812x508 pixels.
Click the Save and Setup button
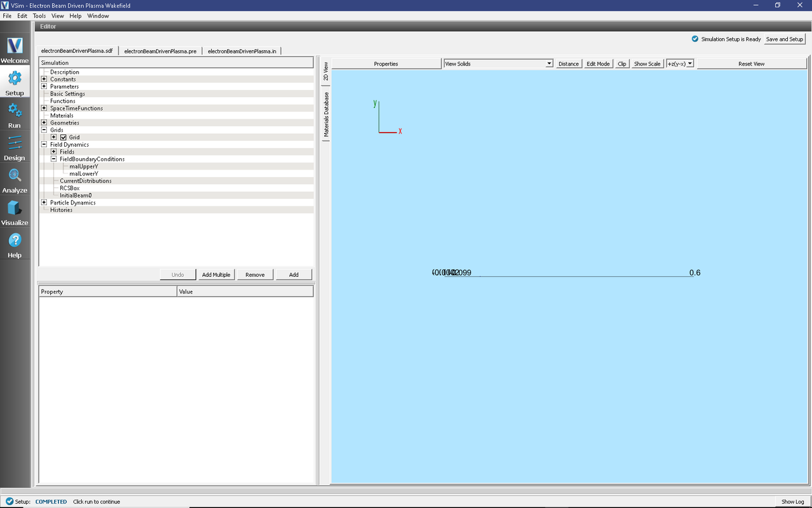click(x=784, y=39)
